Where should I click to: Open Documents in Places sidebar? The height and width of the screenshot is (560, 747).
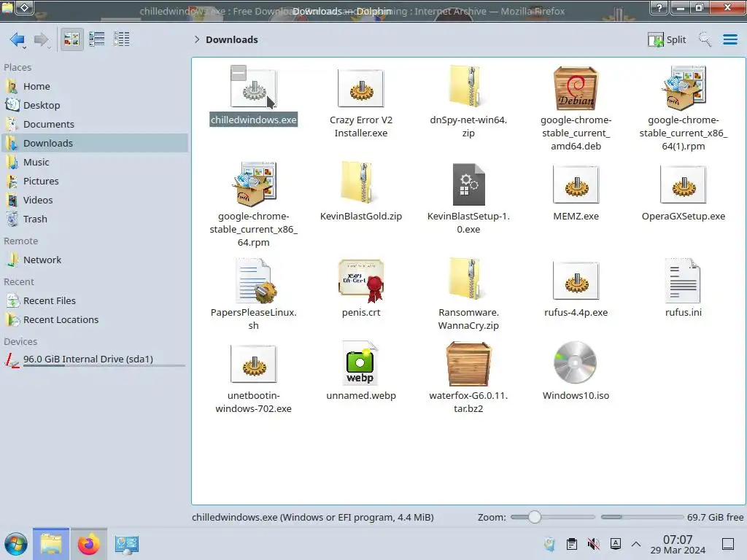tap(94, 124)
